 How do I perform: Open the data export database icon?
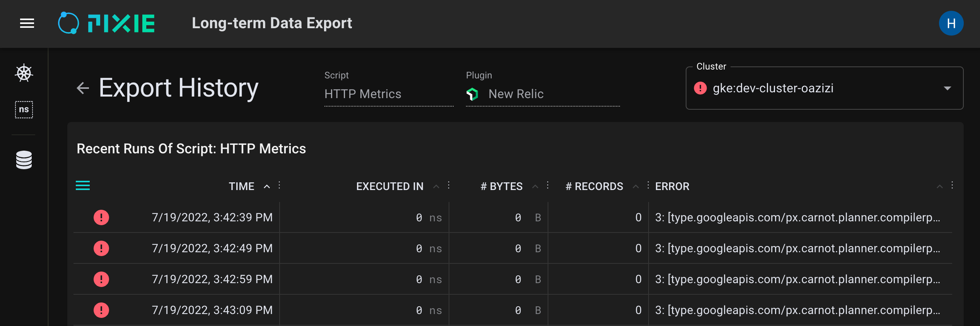pos(24,160)
